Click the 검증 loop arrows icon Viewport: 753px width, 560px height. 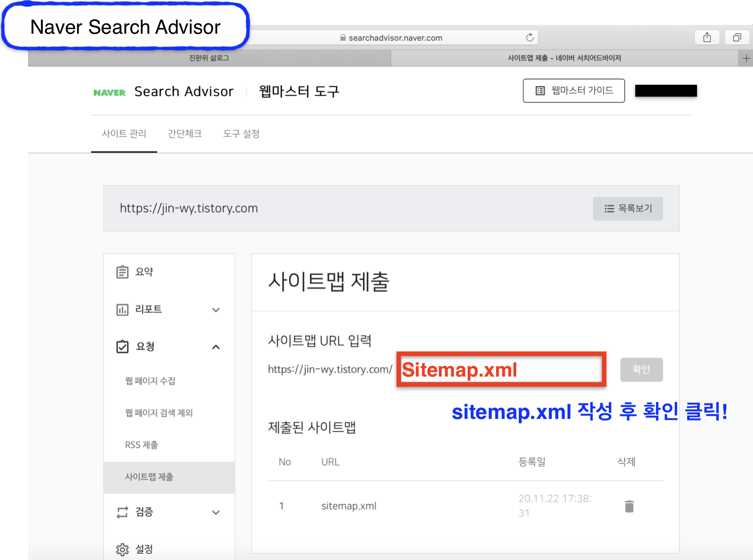(122, 512)
